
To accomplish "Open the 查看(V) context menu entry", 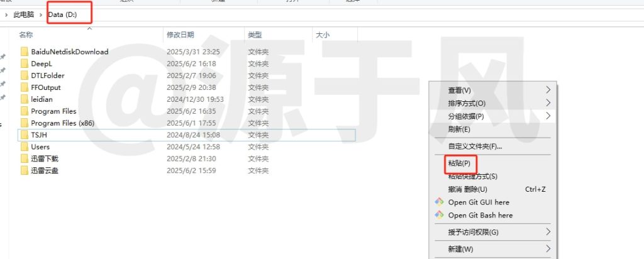I will tap(492, 91).
